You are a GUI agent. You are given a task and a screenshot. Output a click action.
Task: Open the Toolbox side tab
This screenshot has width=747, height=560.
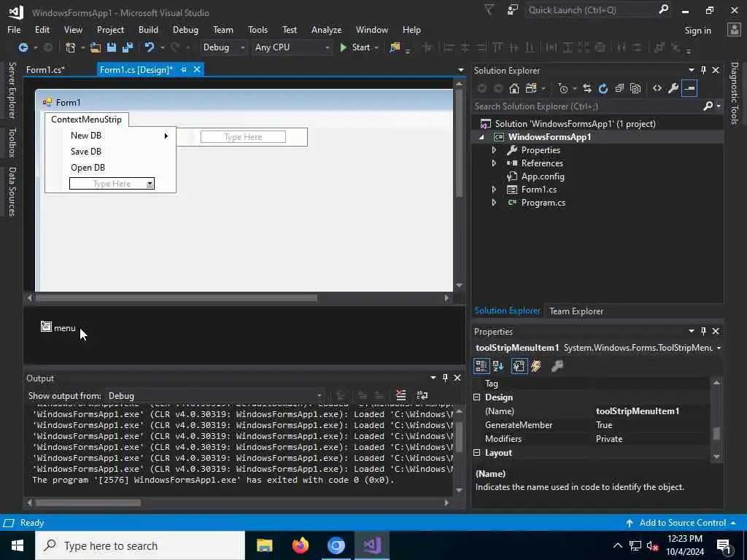[12, 142]
